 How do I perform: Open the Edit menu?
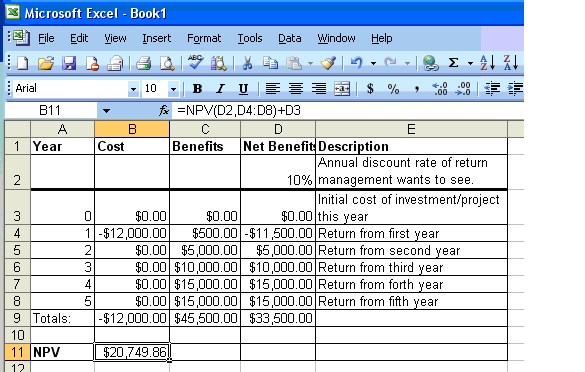pos(79,38)
